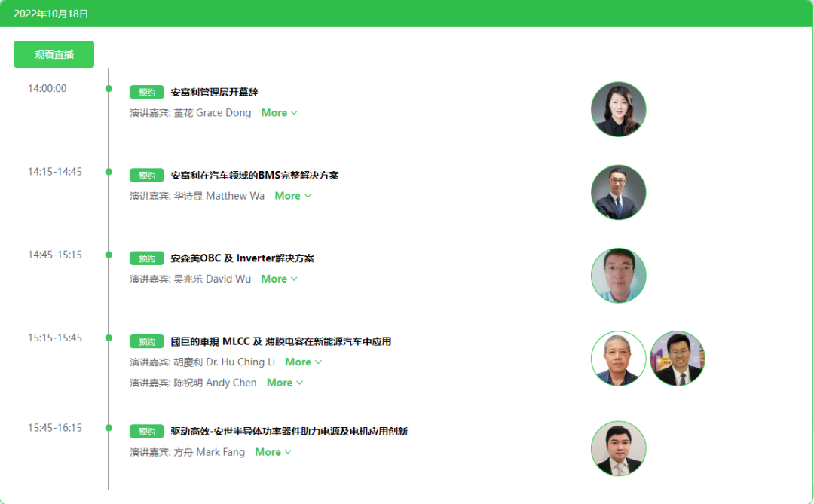
Task: Expand More for Dr. Hu Ching Li
Action: (x=303, y=362)
